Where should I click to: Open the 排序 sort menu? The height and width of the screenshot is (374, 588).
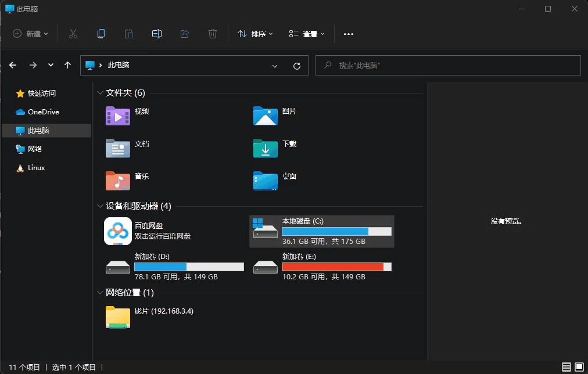point(255,34)
